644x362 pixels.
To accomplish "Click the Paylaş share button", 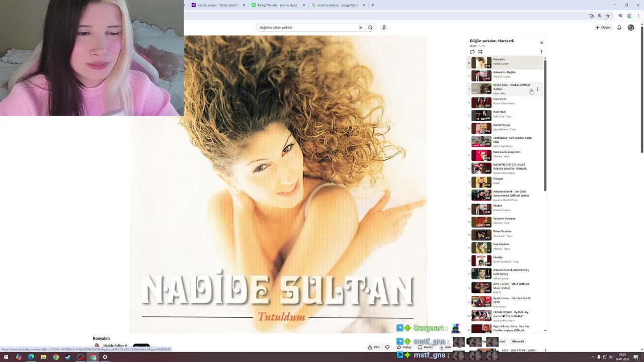I will pyautogui.click(x=404, y=347).
